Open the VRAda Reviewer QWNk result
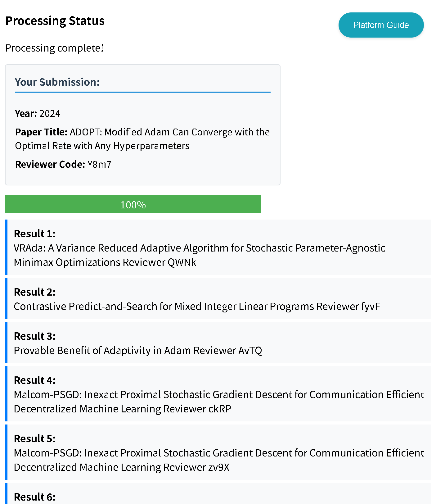The width and height of the screenshot is (436, 504). tap(199, 255)
